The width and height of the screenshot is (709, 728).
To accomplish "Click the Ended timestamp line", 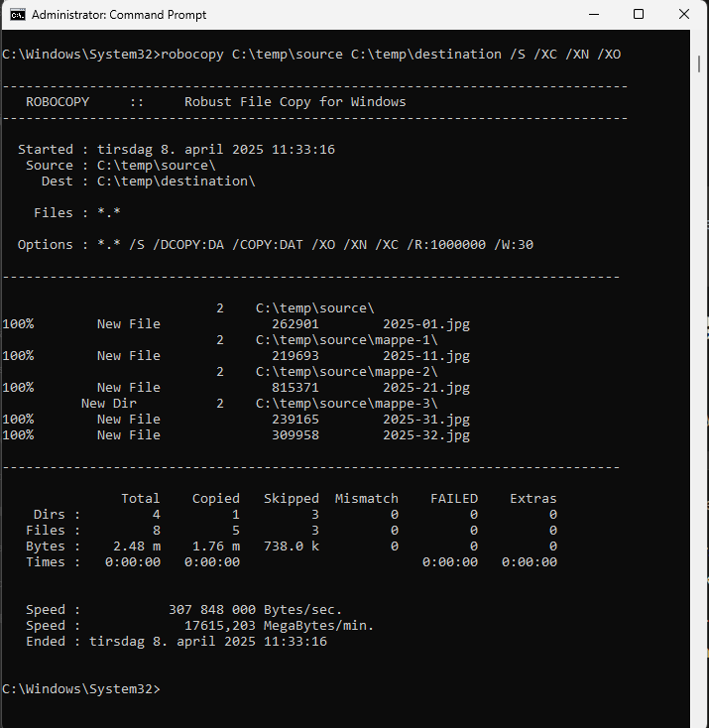I will pos(177,642).
